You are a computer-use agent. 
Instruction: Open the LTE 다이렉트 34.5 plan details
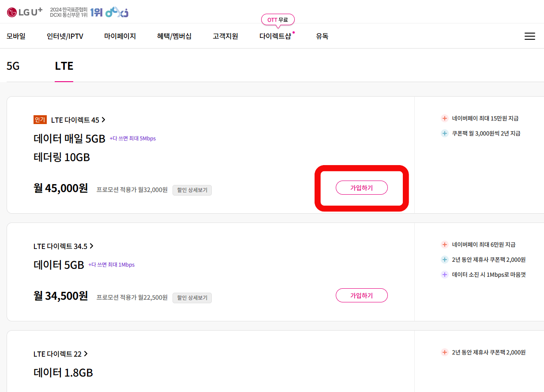pyautogui.click(x=64, y=246)
